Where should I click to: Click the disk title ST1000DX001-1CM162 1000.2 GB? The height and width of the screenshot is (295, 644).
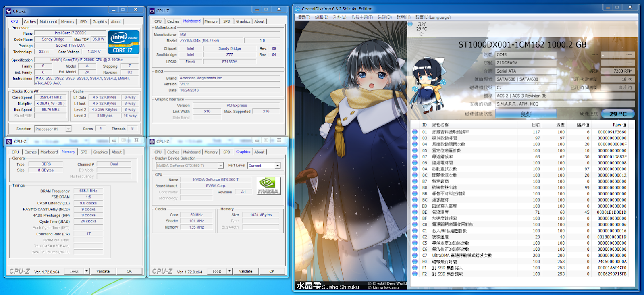point(522,45)
